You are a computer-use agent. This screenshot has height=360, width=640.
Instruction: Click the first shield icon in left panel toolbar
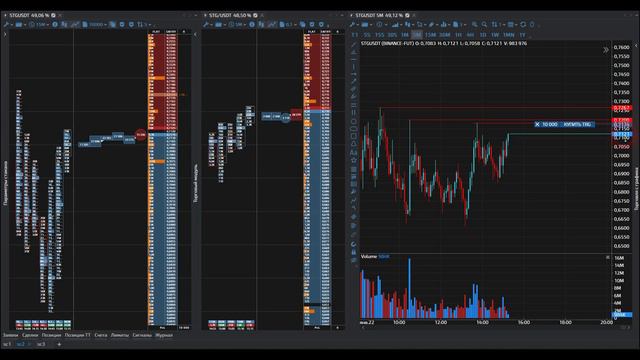[122, 24]
